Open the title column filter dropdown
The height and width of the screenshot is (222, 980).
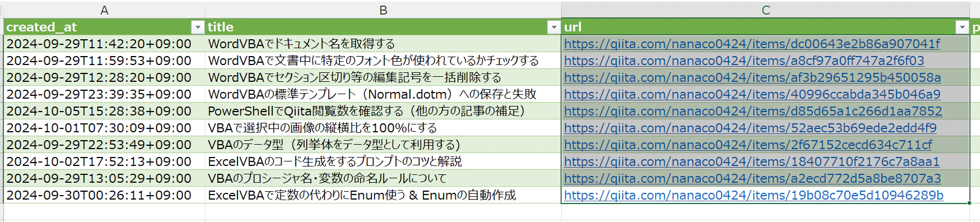tap(554, 27)
